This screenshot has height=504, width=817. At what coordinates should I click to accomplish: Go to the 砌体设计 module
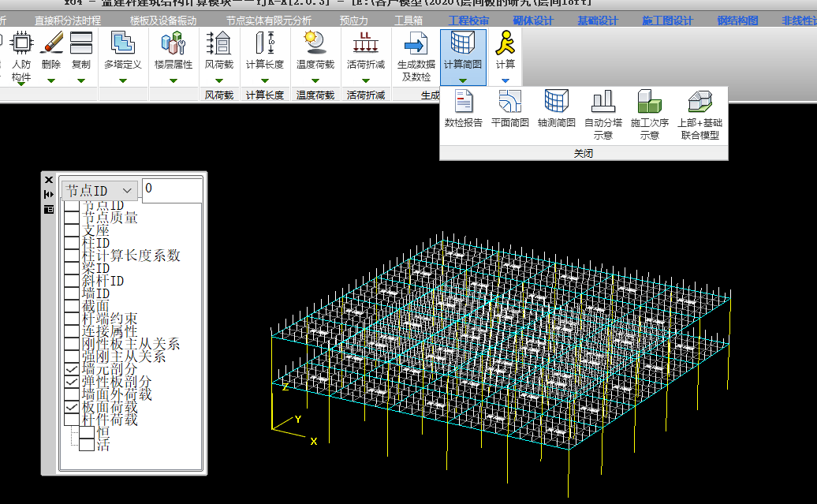pyautogui.click(x=532, y=21)
